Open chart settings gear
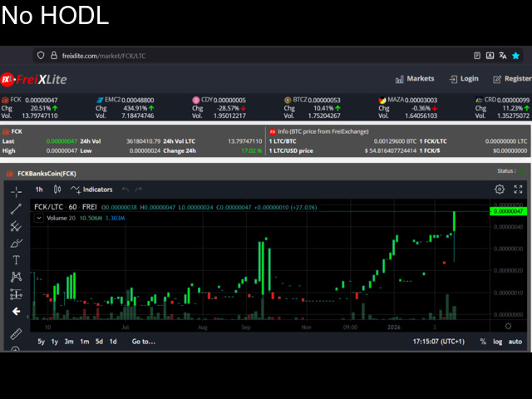 (500, 190)
